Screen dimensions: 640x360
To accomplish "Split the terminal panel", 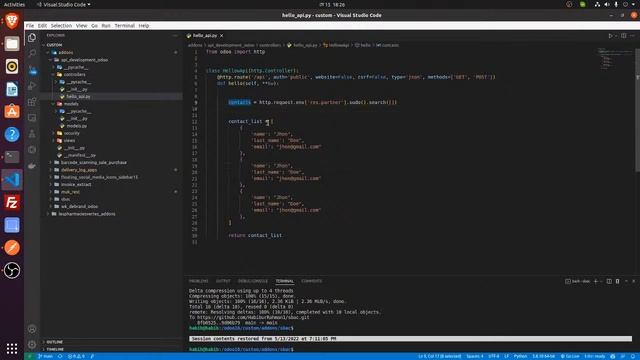I will (x=609, y=281).
